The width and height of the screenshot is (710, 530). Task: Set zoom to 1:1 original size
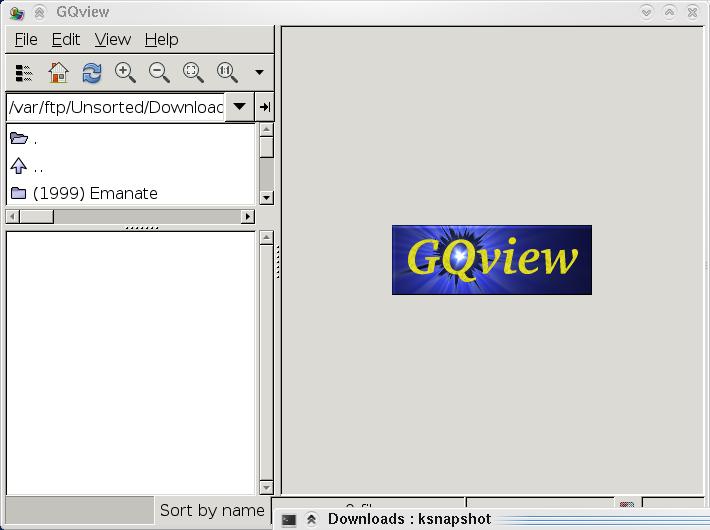(227, 72)
